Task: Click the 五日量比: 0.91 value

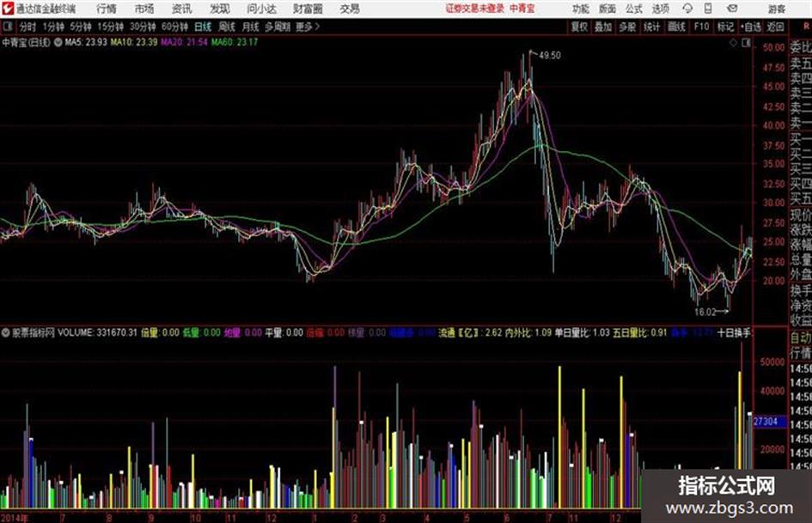Action: (640, 332)
